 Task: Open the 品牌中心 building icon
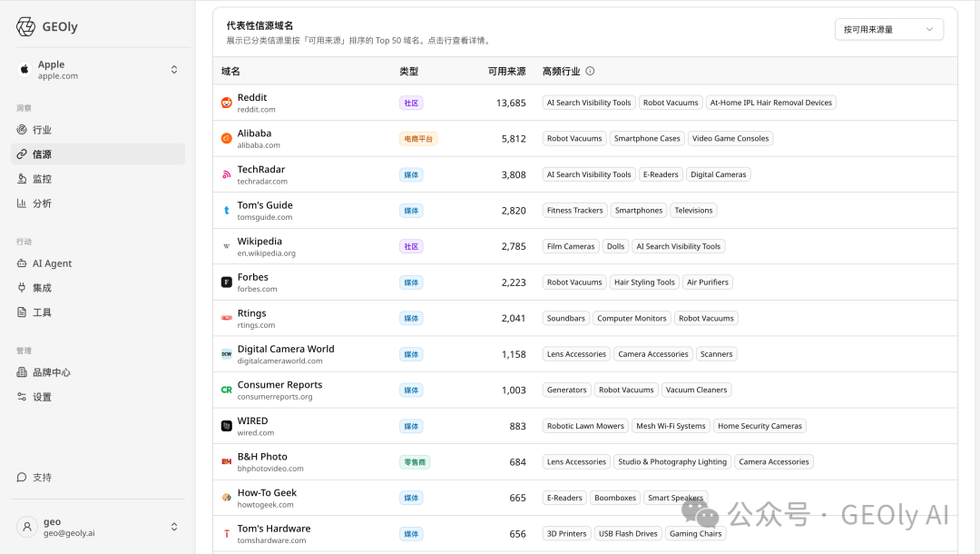pyautogui.click(x=22, y=372)
